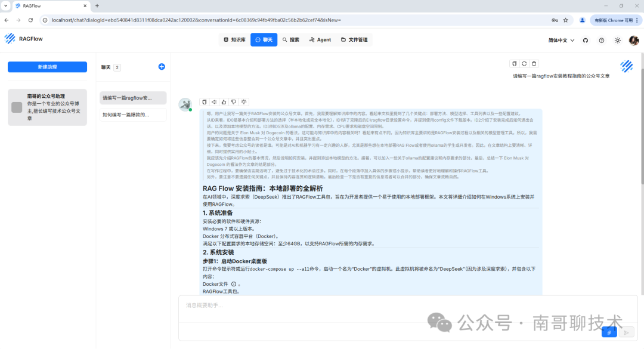Reload the page with refresh icon
This screenshot has height=349, width=644.
tap(30, 20)
